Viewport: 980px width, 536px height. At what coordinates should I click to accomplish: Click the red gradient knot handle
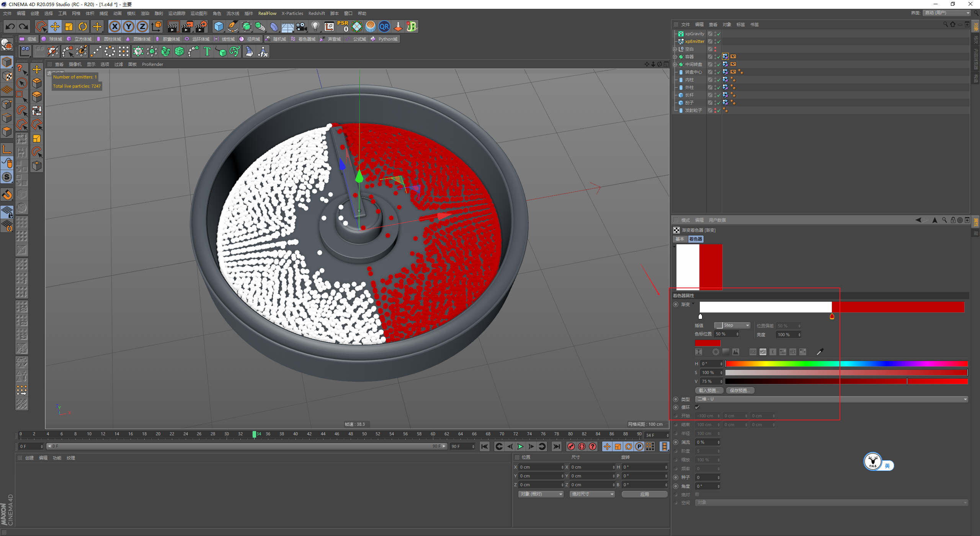(x=832, y=316)
